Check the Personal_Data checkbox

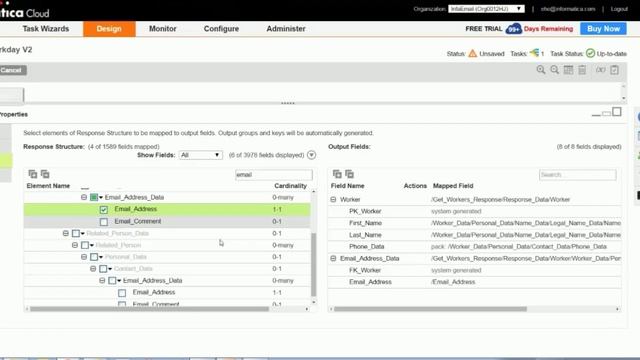coord(94,257)
